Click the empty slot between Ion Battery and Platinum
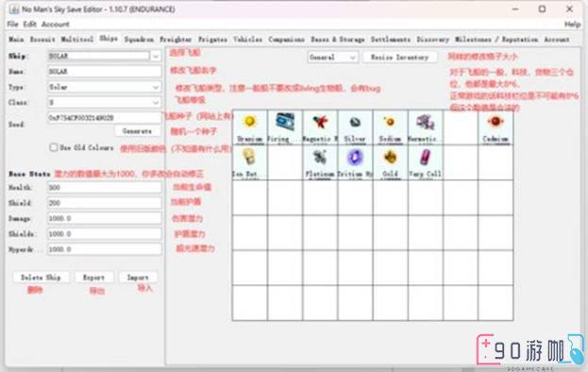This screenshot has height=372, width=588. [285, 162]
